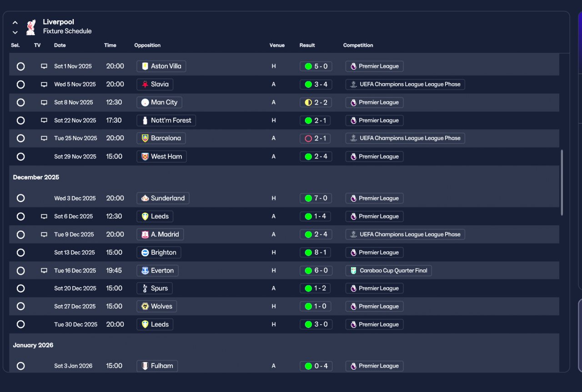Screen dimensions: 582x392
Task: Click the Carabao Cup competition icon
Action: tap(353, 271)
